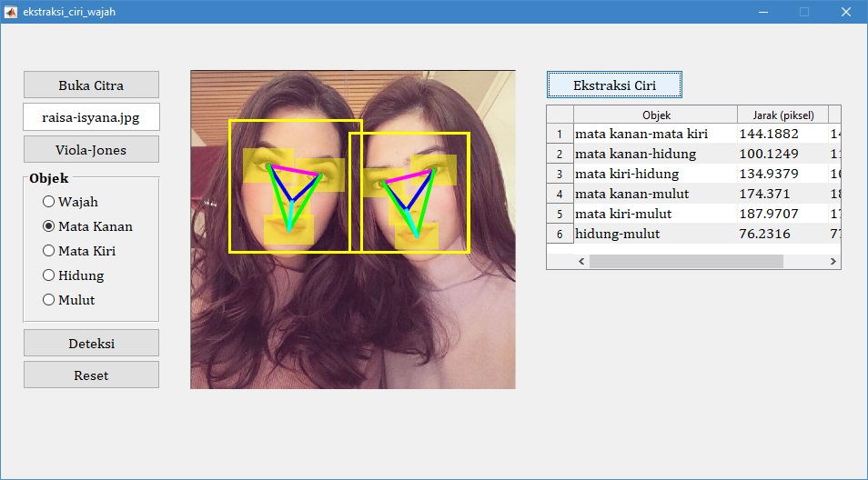The image size is (868, 480).
Task: Click the hidung-mulut table cell
Action: pyautogui.click(x=655, y=234)
